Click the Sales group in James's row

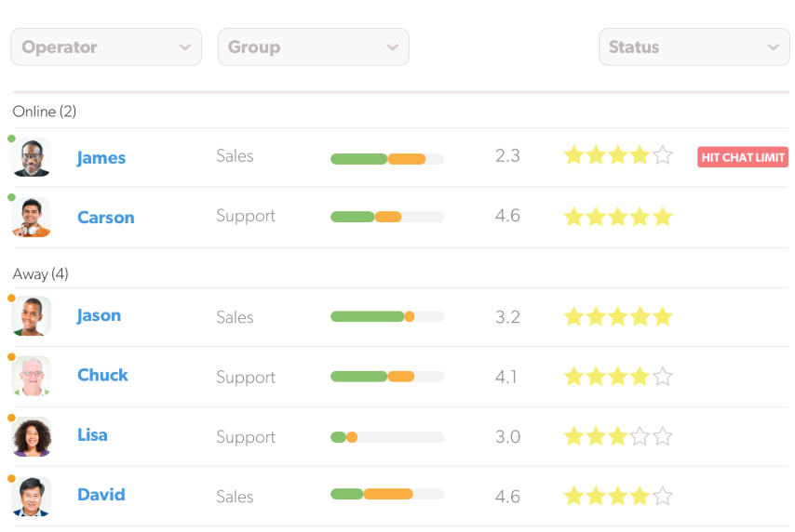point(235,155)
